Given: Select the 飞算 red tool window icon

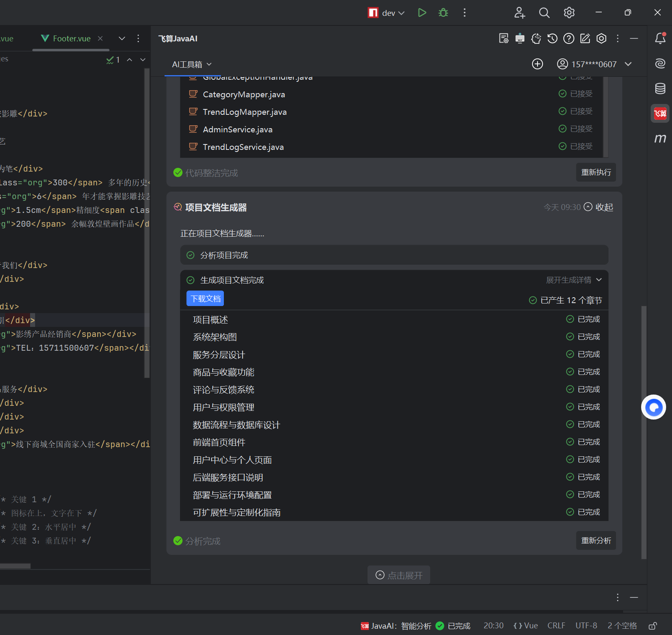Looking at the screenshot, I should tap(660, 113).
